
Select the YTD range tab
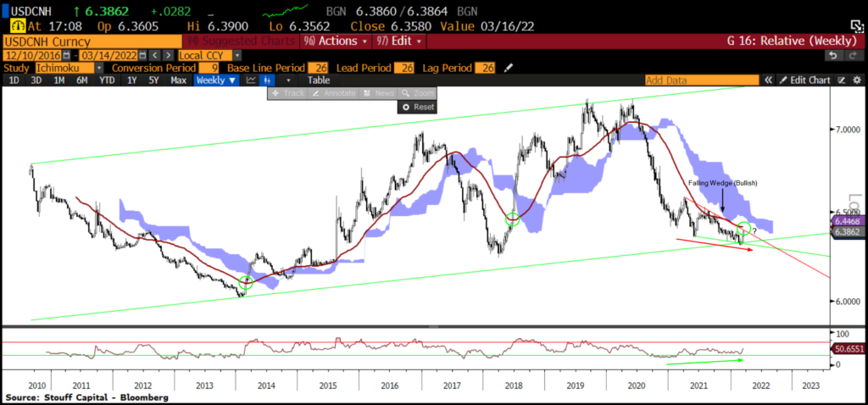(107, 80)
